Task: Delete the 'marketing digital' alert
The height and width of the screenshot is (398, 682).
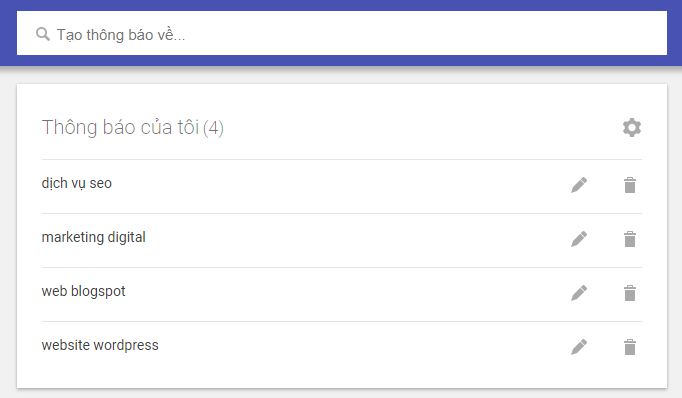Action: pos(630,239)
